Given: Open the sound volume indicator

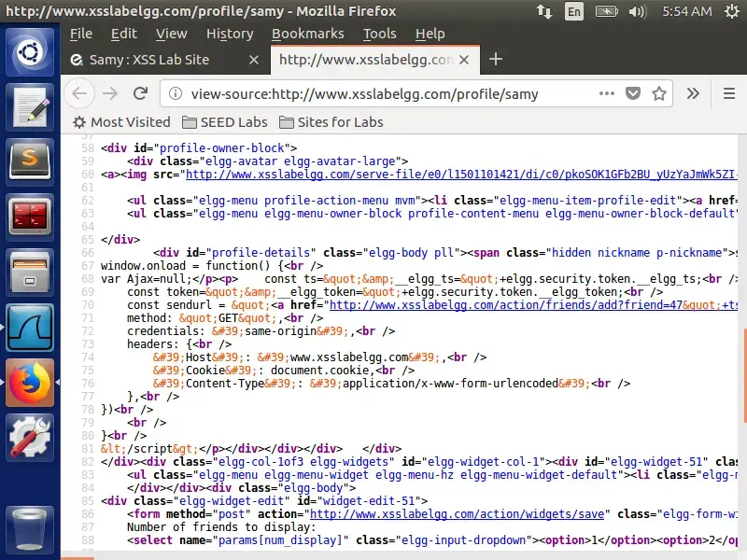Looking at the screenshot, I should click(638, 11).
